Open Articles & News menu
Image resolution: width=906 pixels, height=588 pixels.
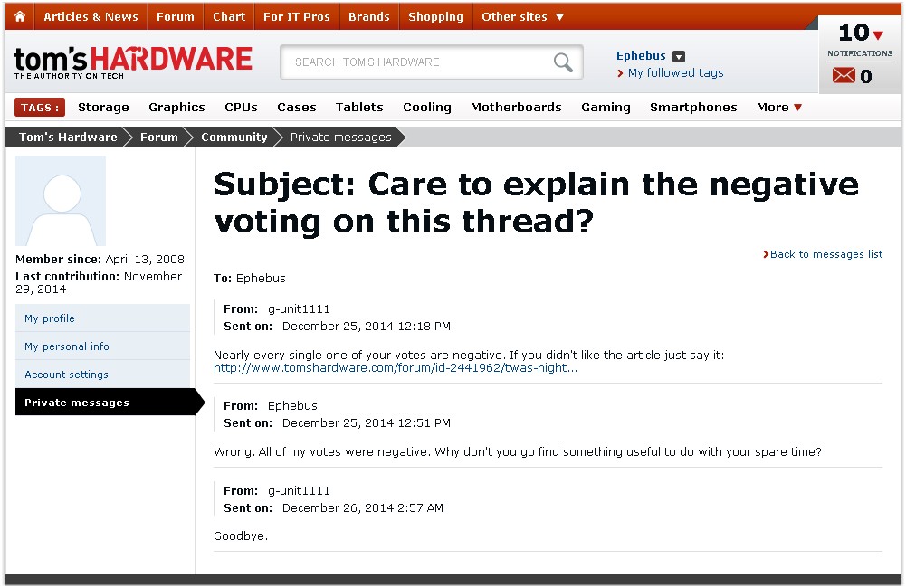(x=91, y=17)
